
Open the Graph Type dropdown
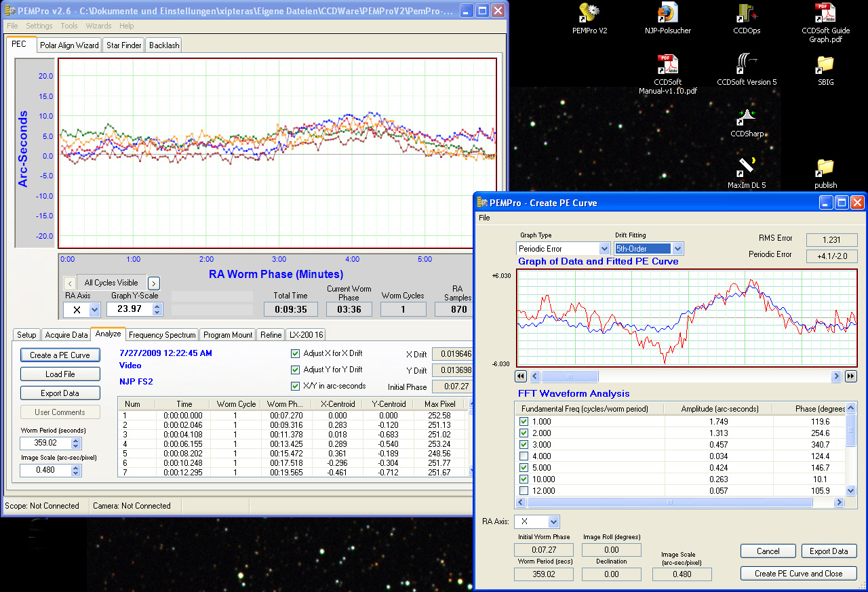[604, 249]
